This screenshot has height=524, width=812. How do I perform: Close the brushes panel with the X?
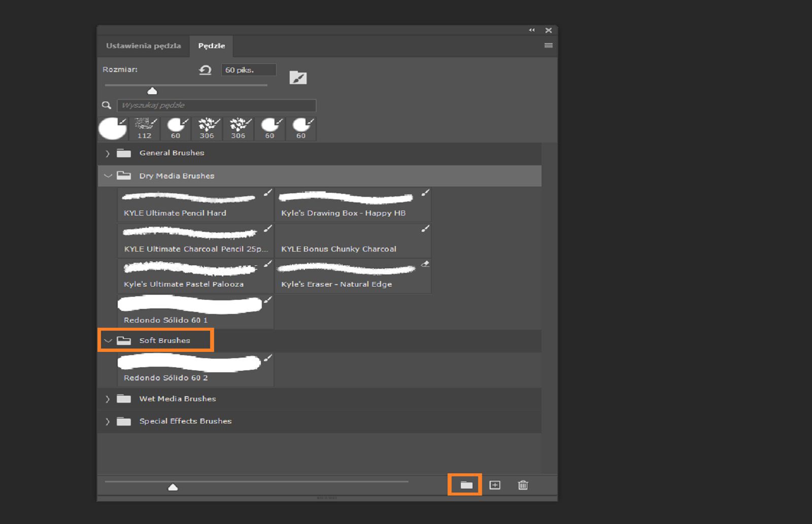(549, 30)
